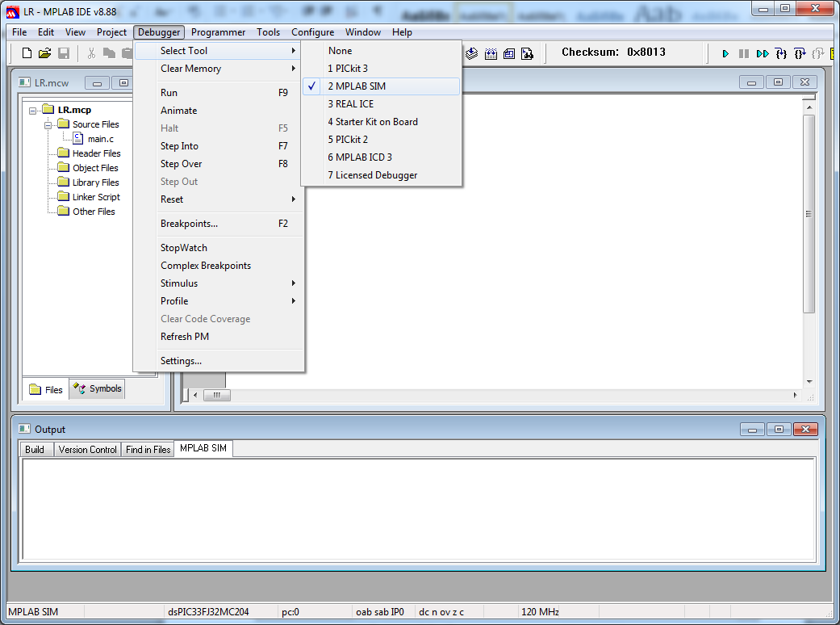
Task: Click the memory grid download toolbar icon
Action: coord(491,53)
